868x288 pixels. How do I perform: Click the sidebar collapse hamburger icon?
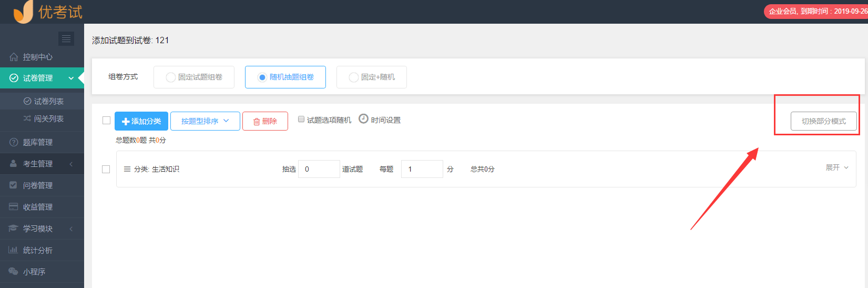pyautogui.click(x=66, y=38)
